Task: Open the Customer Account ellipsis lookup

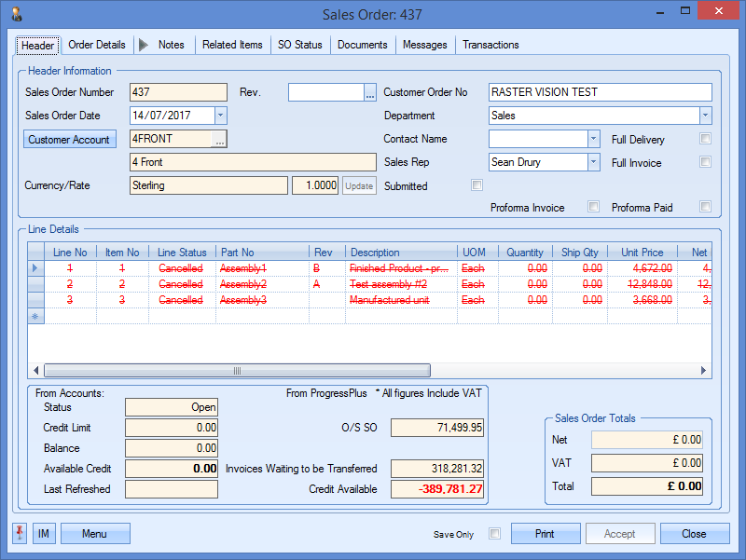Action: coord(219,139)
